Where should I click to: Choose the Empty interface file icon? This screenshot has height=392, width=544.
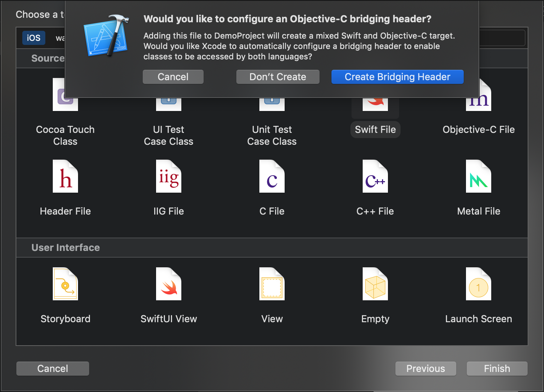pos(375,284)
